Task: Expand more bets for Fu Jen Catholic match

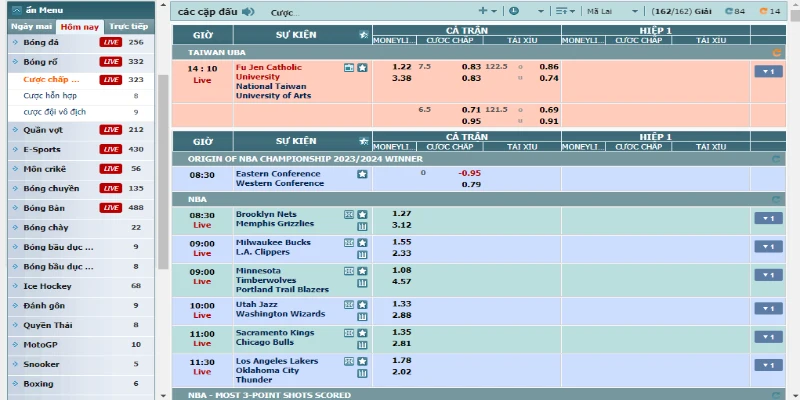Action: [768, 71]
